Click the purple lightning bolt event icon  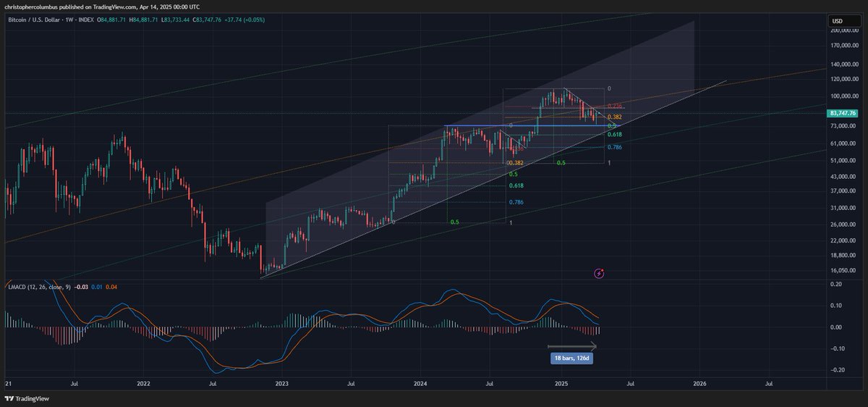[599, 273]
